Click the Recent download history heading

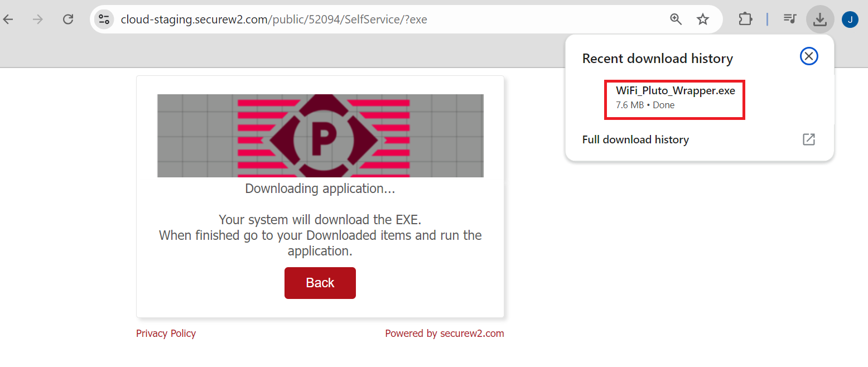(x=657, y=59)
